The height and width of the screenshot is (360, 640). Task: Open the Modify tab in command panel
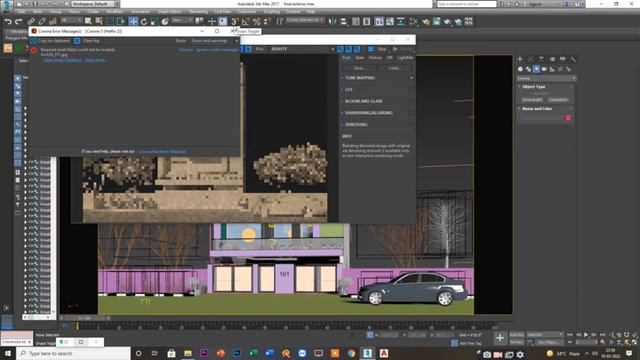coord(531,59)
